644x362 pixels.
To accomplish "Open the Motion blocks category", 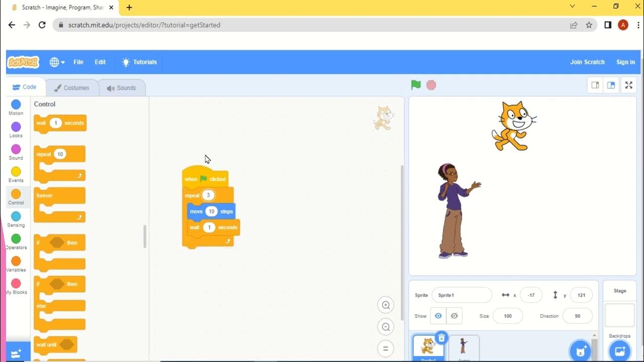I will click(x=16, y=108).
